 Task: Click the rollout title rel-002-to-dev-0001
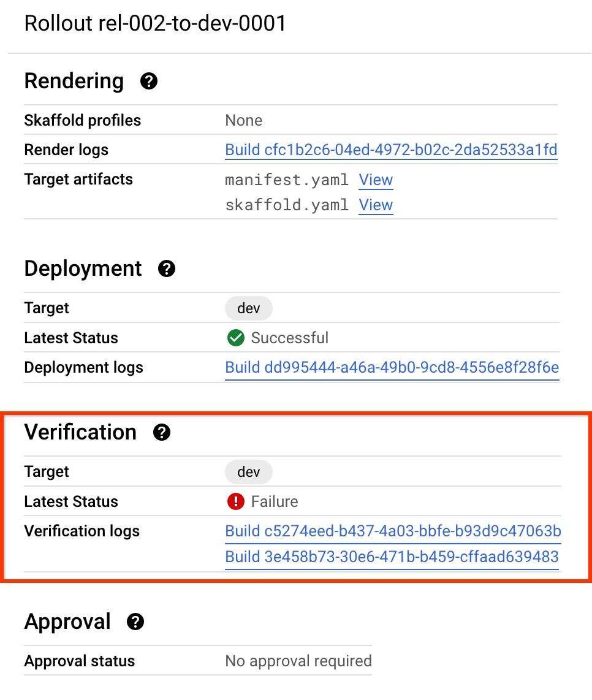click(x=154, y=23)
